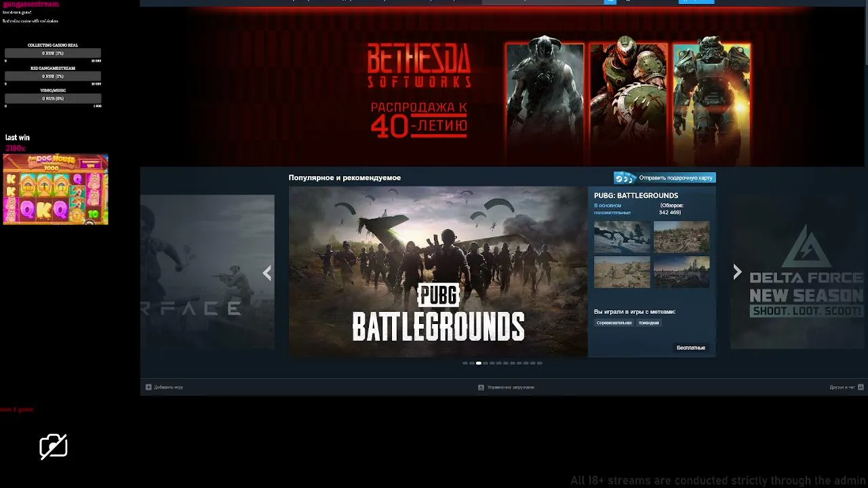The width and height of the screenshot is (868, 488).
Task: View the PUBG desert screenshot thumbnail
Action: [622, 272]
